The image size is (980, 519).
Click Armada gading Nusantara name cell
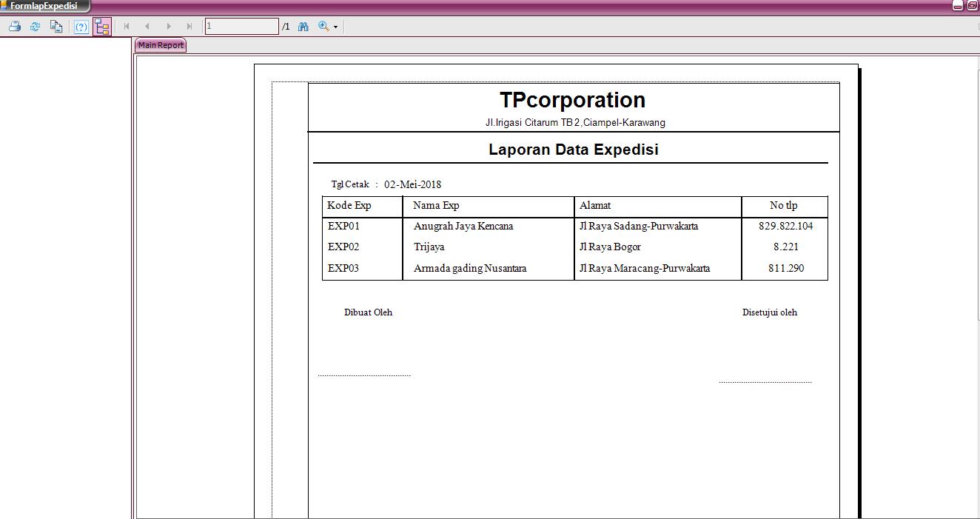tap(470, 269)
